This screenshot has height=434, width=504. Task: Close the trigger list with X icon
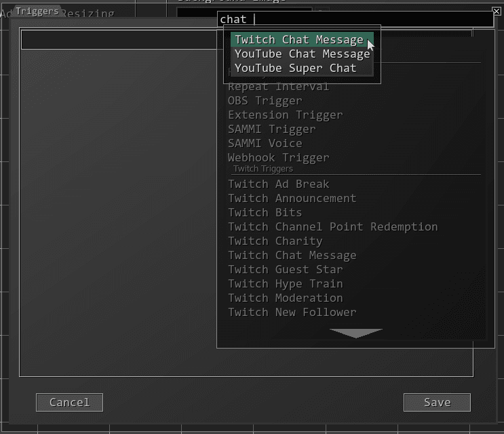click(x=497, y=12)
